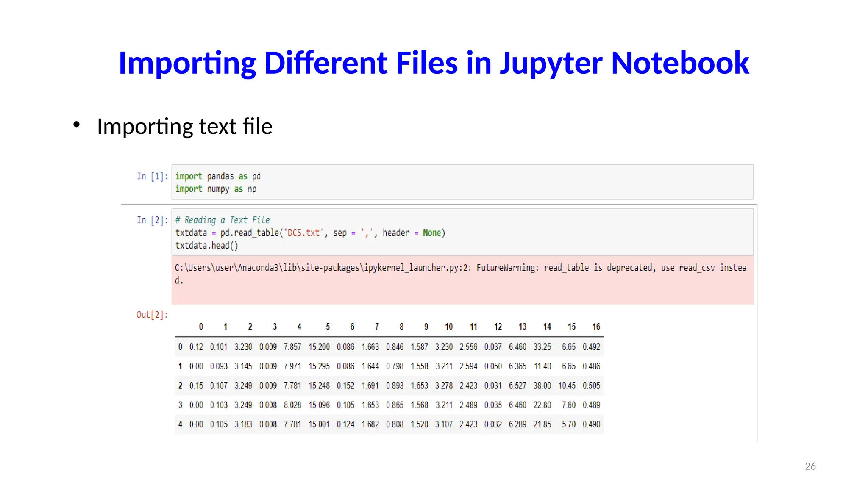Click the cell value '6.289'
This screenshot has height=488, width=868.
[x=517, y=424]
